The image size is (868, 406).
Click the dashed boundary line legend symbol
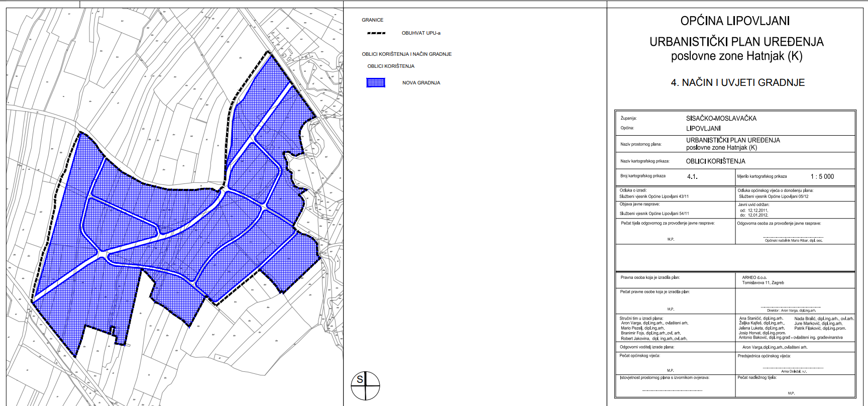[x=376, y=33]
